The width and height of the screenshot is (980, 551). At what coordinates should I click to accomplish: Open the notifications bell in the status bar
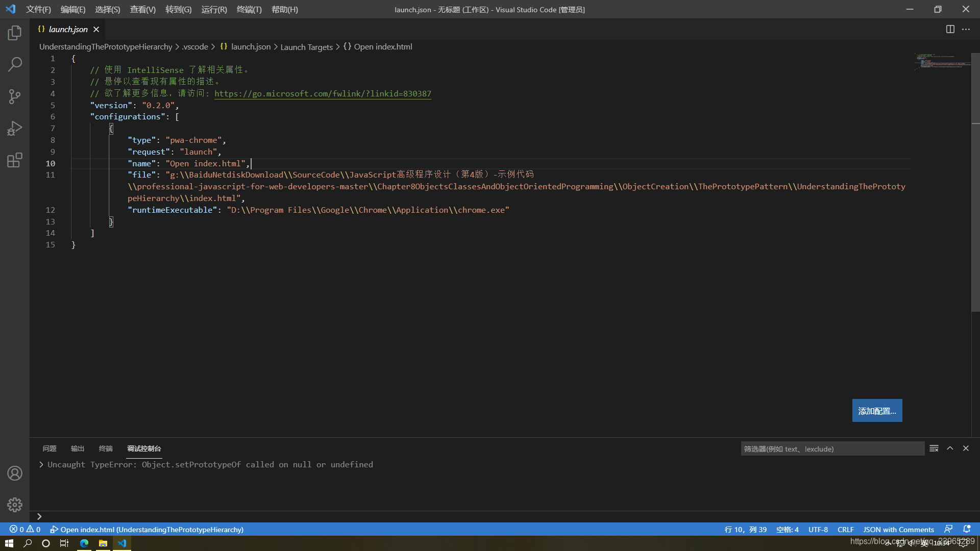(967, 529)
